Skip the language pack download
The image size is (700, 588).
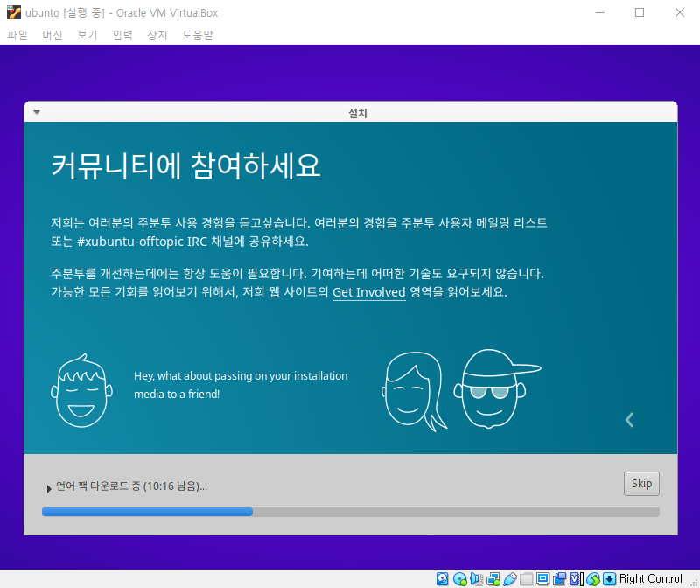click(641, 484)
